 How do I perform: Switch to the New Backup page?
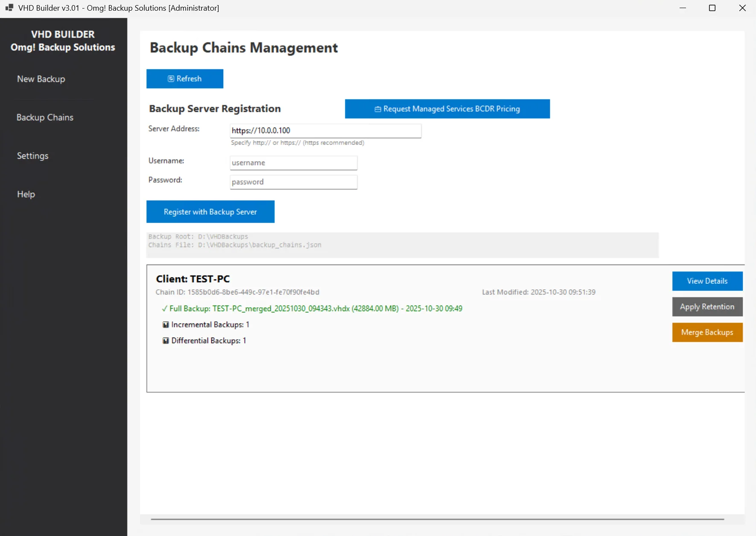pos(41,79)
